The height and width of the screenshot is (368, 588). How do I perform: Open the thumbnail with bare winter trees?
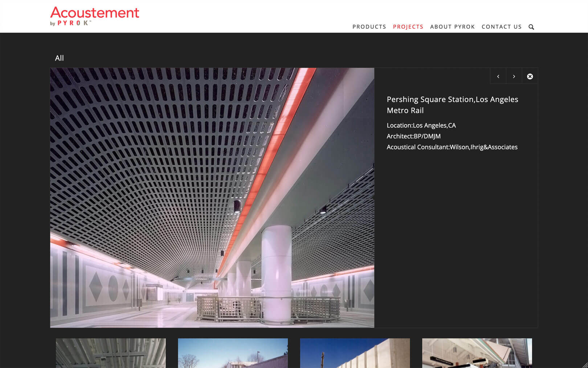click(x=233, y=353)
